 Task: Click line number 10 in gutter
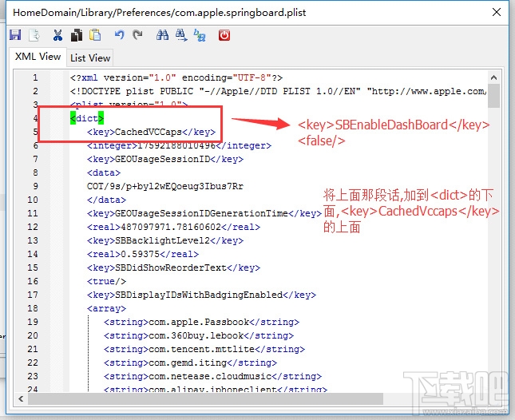click(33, 200)
